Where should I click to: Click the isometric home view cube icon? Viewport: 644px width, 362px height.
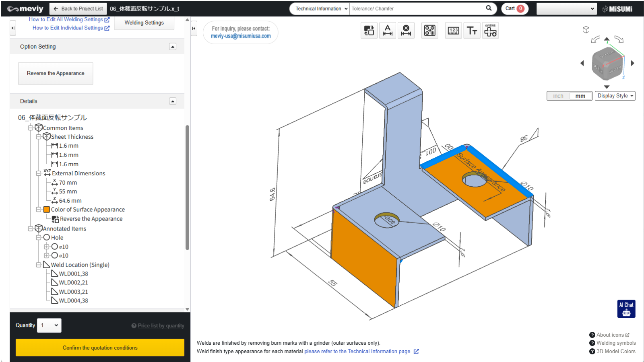coord(586,30)
